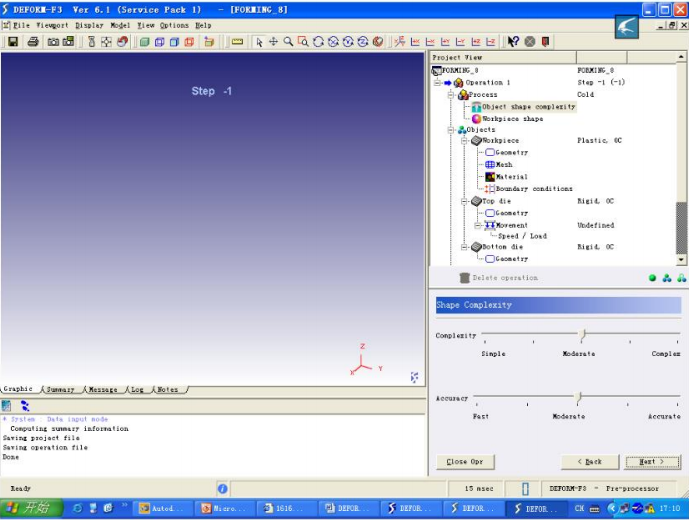This screenshot has height=520, width=689.
Task: Select Mesh item under Workpiece
Action: point(504,164)
